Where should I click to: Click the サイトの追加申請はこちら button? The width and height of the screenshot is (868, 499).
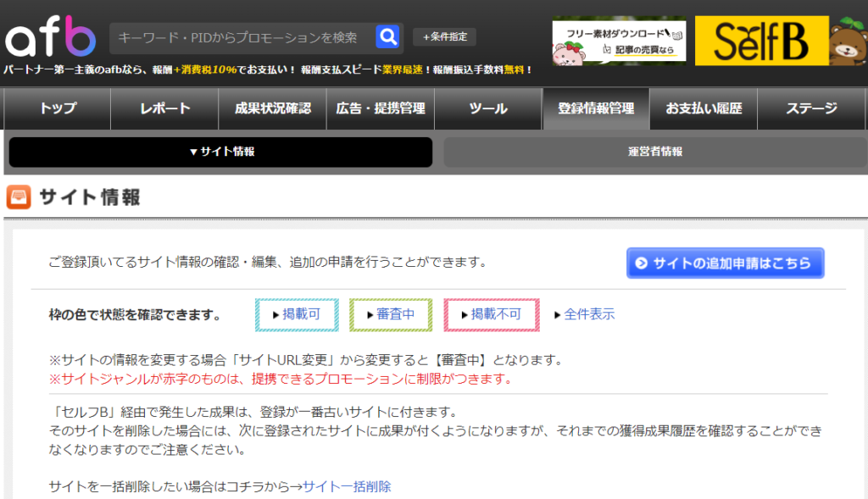726,263
